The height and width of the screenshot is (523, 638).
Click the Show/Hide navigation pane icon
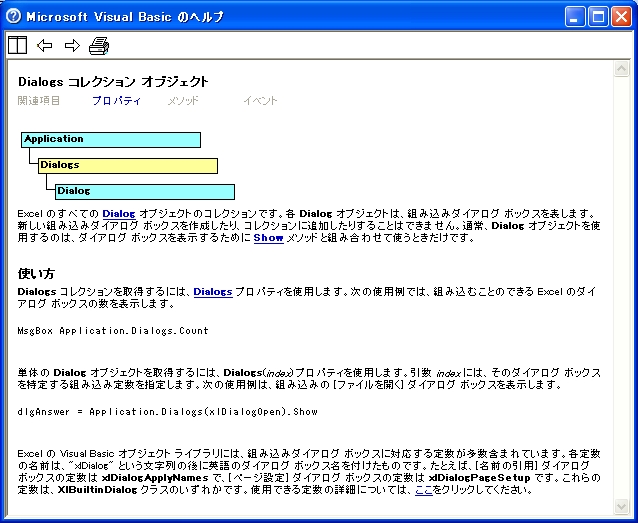click(x=17, y=45)
